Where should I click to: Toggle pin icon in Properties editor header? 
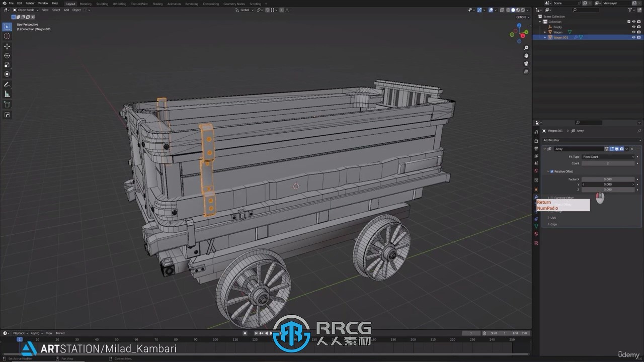(x=639, y=131)
